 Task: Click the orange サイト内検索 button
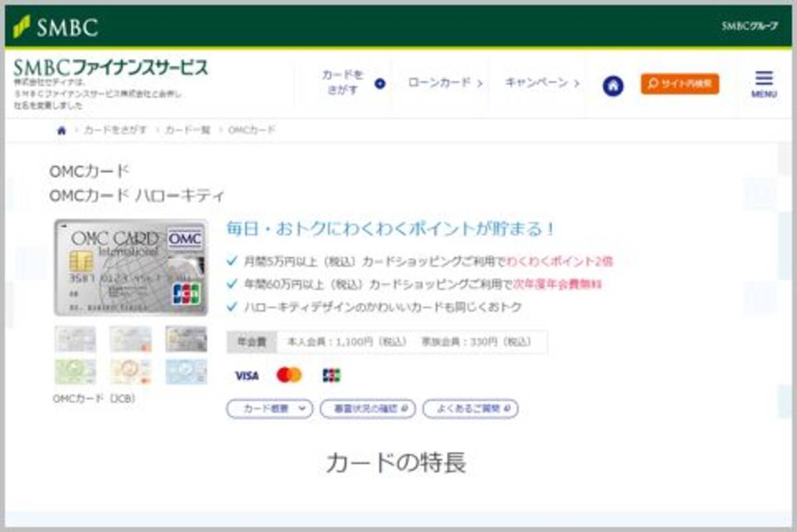(679, 84)
